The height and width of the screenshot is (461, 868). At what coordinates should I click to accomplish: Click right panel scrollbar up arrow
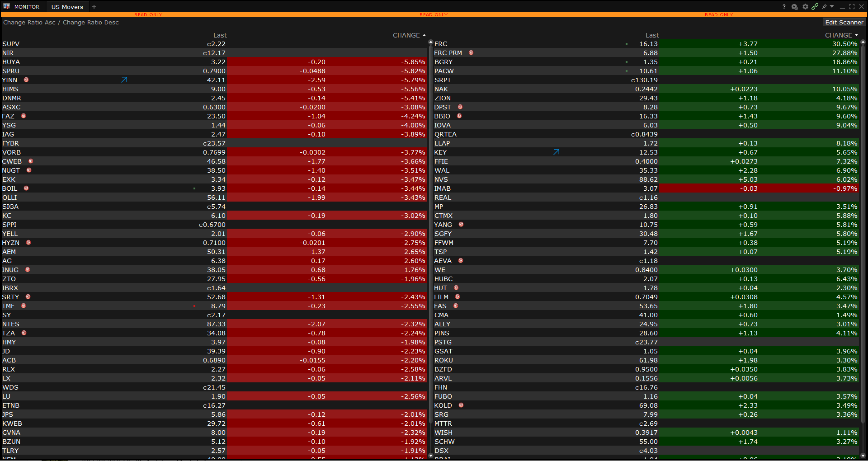click(863, 42)
